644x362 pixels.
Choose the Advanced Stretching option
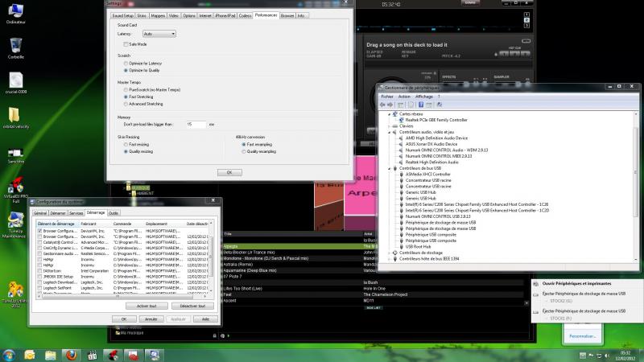tap(125, 104)
